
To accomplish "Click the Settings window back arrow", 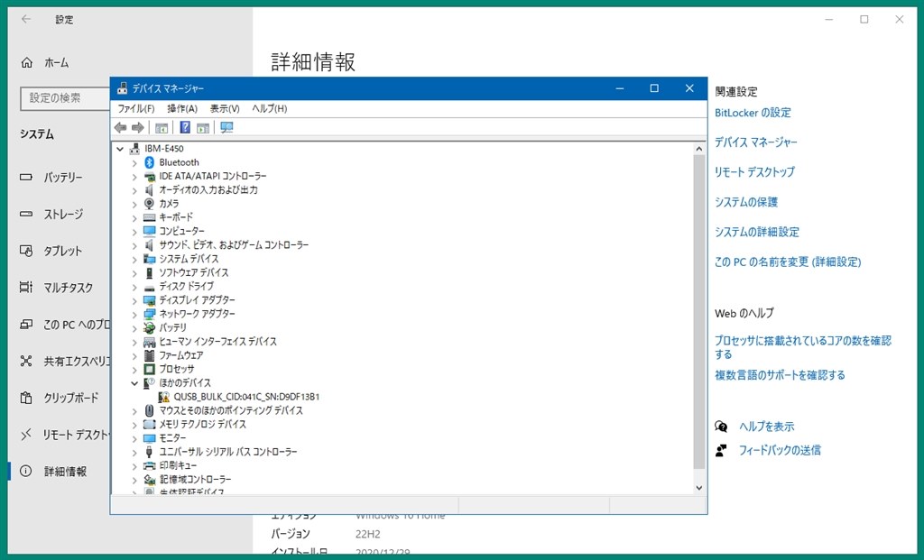I will [x=26, y=20].
